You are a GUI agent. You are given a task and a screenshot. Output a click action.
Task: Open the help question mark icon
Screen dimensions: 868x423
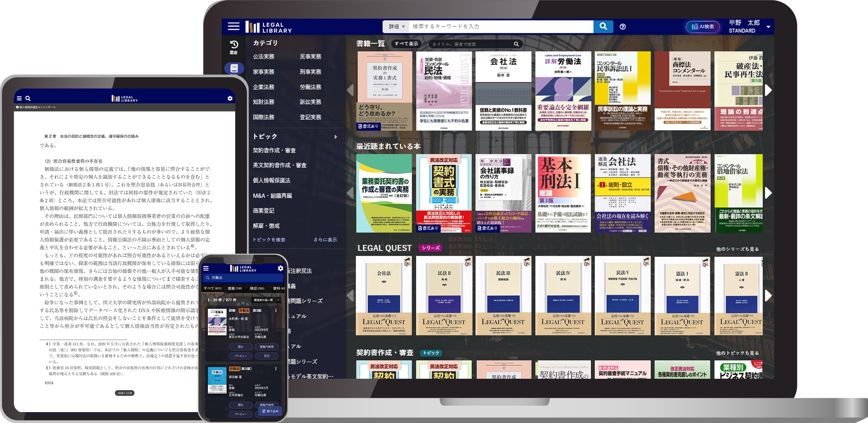(623, 27)
